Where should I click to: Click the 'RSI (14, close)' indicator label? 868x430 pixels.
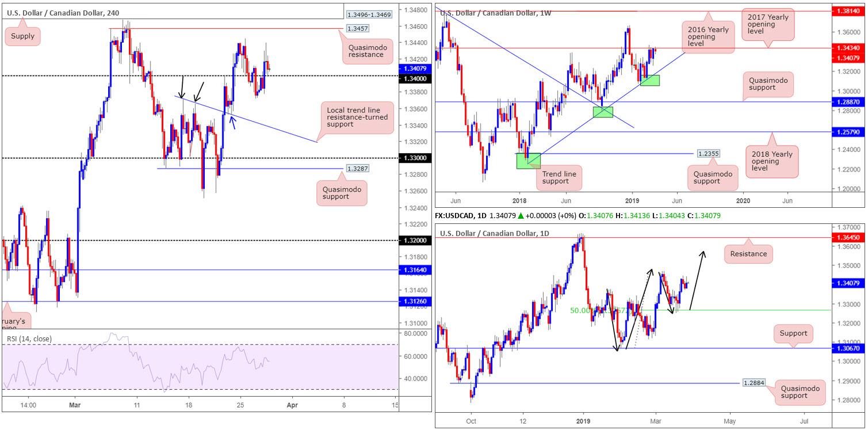[x=29, y=339]
